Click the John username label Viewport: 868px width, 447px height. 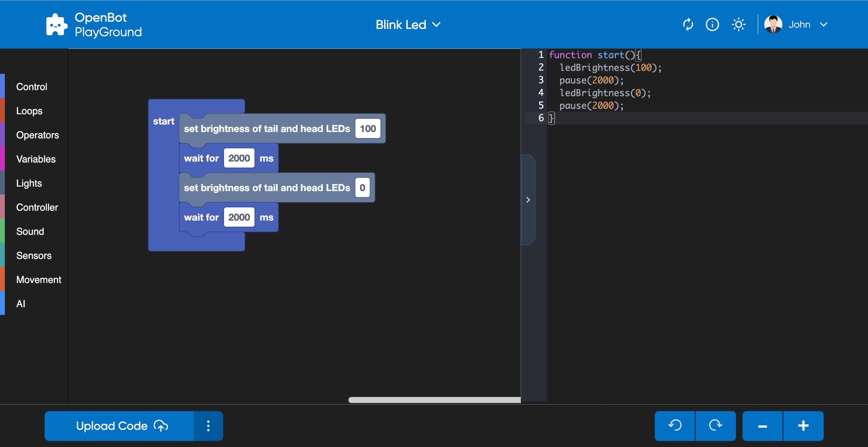799,25
